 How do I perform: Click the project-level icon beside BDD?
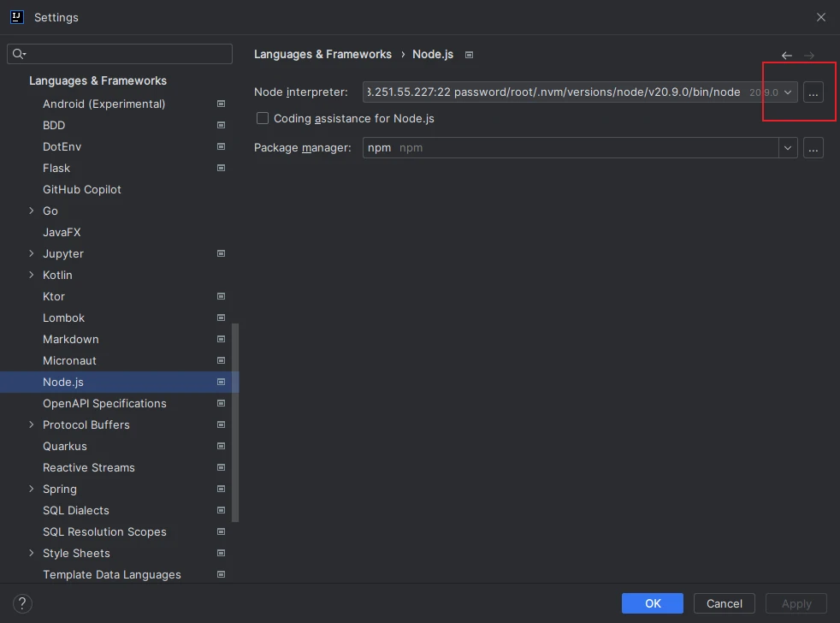(221, 125)
